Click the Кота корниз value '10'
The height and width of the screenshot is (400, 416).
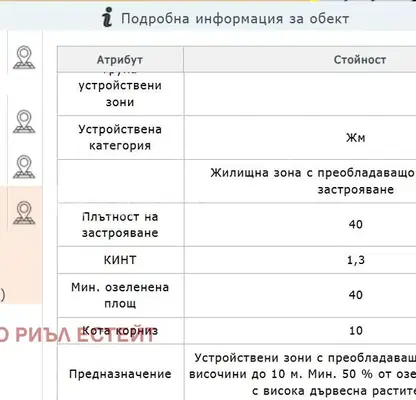356,331
